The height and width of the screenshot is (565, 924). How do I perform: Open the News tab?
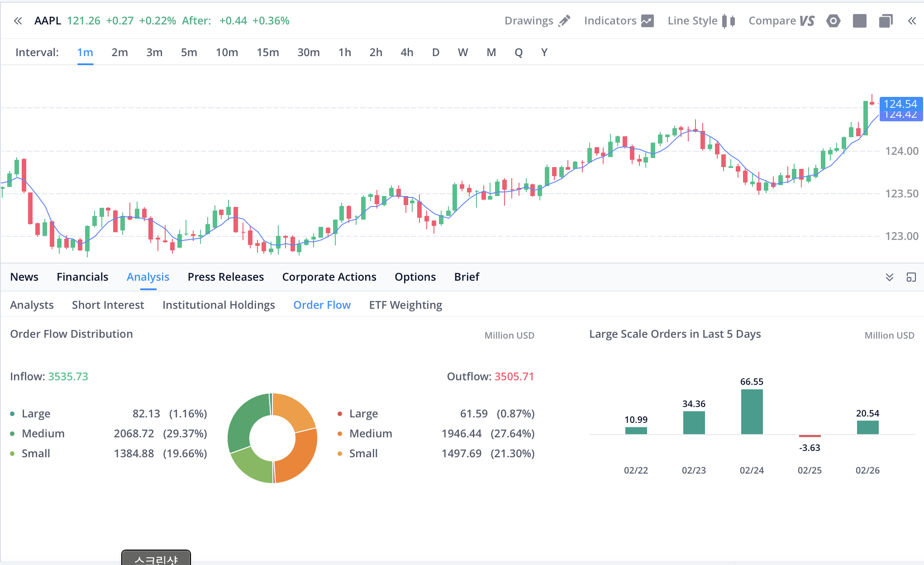[x=24, y=277]
